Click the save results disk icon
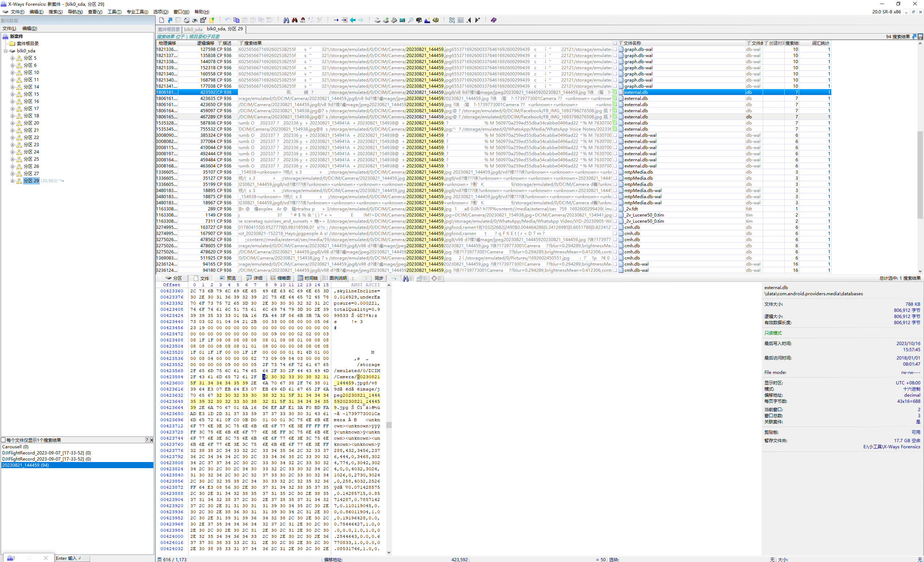This screenshot has height=562, width=924. pyautogui.click(x=920, y=36)
